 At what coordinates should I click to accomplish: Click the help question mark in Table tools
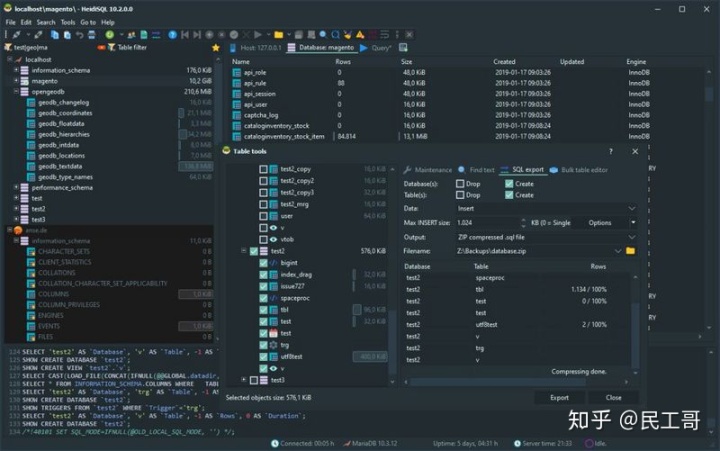[x=611, y=152]
